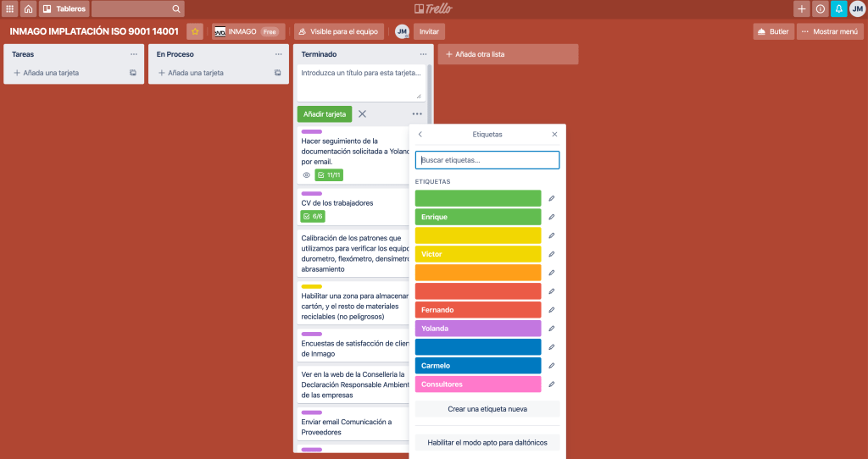This screenshot has width=868, height=459.
Task: Edit the Yolanda label
Action: (551, 329)
